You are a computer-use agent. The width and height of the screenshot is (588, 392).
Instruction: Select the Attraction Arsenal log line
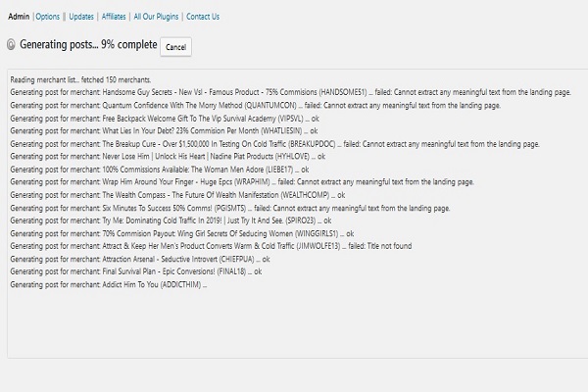(x=140, y=259)
